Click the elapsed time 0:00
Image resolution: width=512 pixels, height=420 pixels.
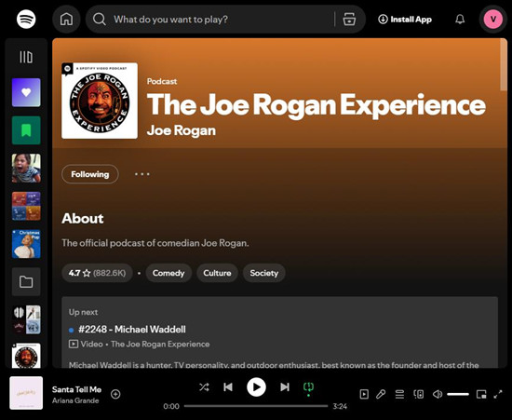pyautogui.click(x=171, y=406)
